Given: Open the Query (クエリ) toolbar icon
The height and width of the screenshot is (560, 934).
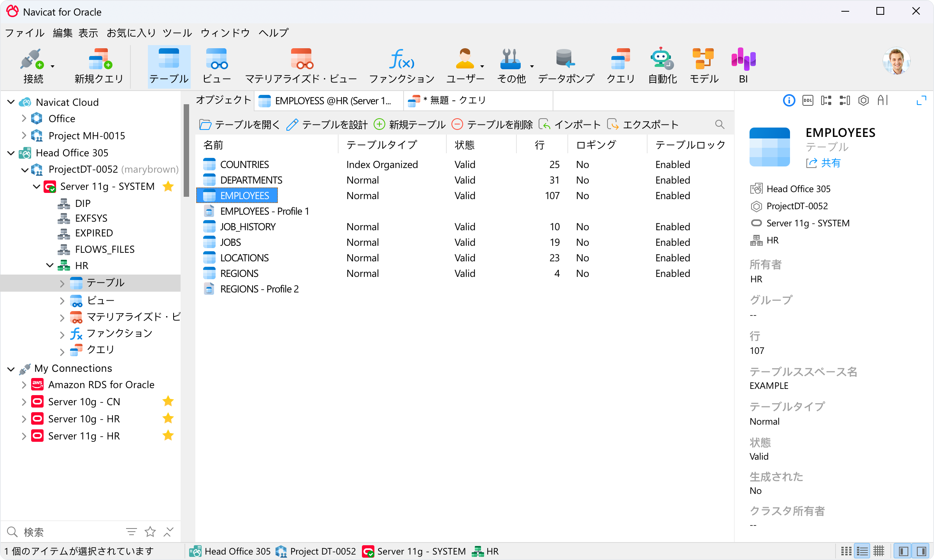Looking at the screenshot, I should [x=621, y=66].
